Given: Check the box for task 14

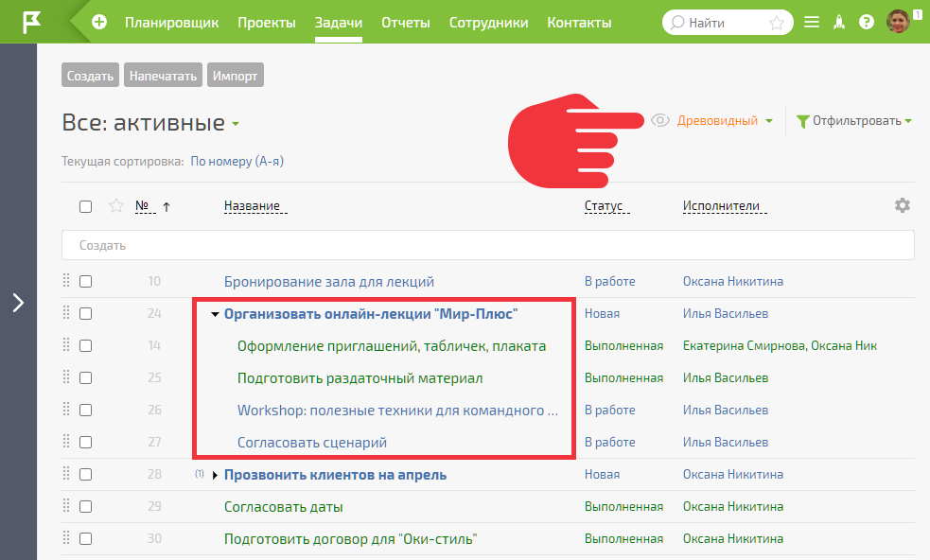Looking at the screenshot, I should pos(86,345).
